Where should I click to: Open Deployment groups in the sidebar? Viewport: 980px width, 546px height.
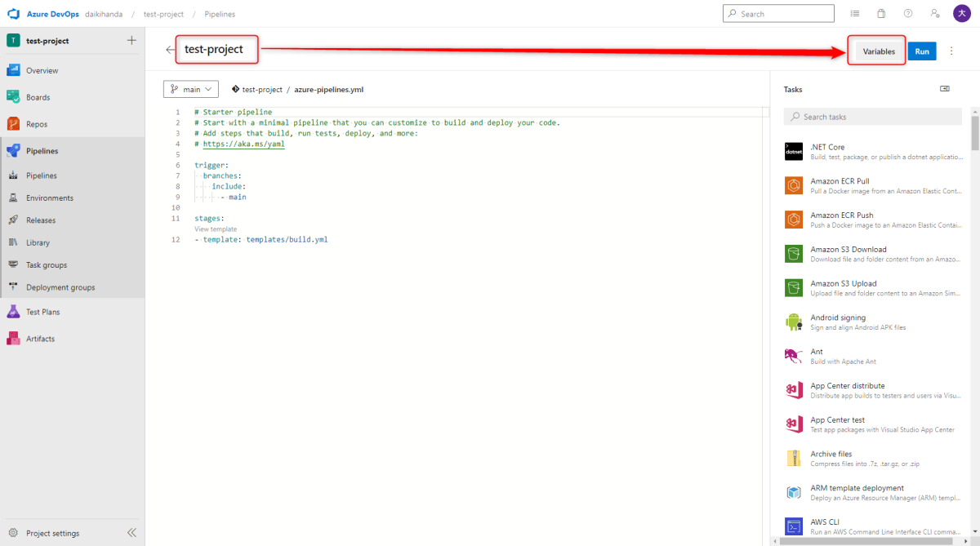pyautogui.click(x=73, y=287)
